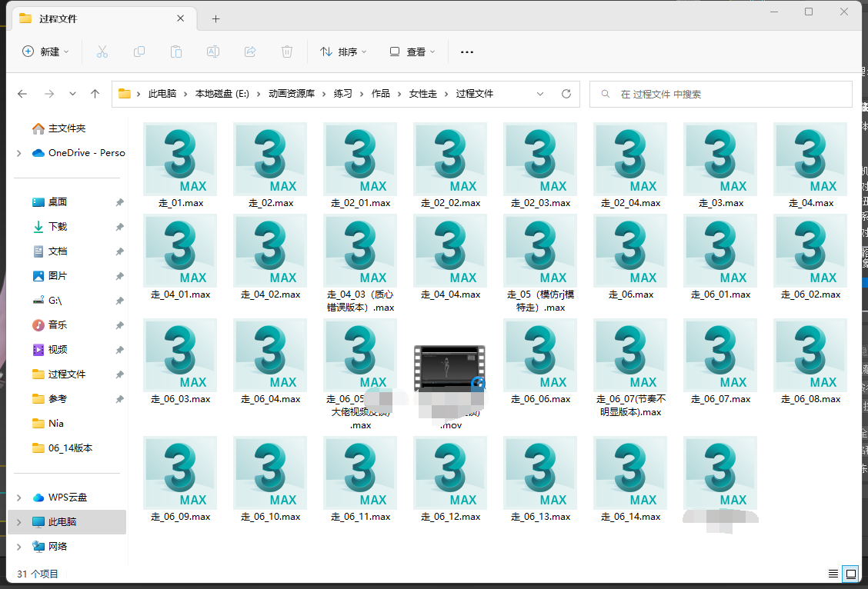
Task: Click the Delete trash icon
Action: tap(287, 52)
